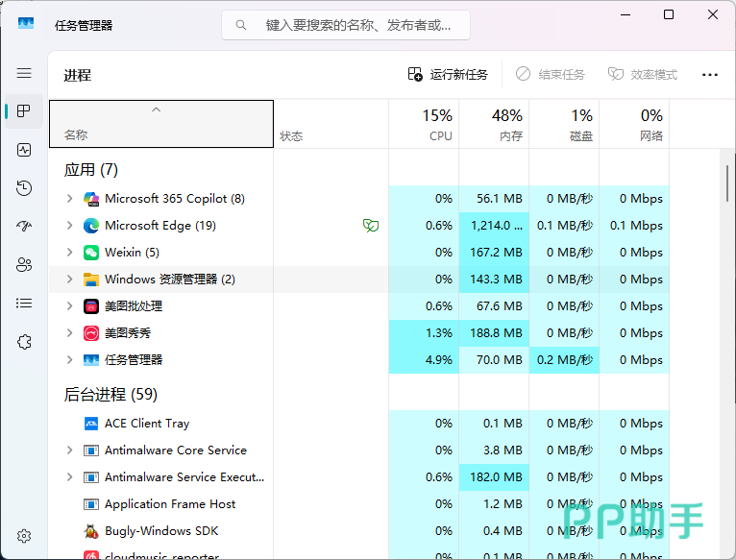Sort by the 状态 column header
Screen dimensions: 736x560
click(331, 124)
